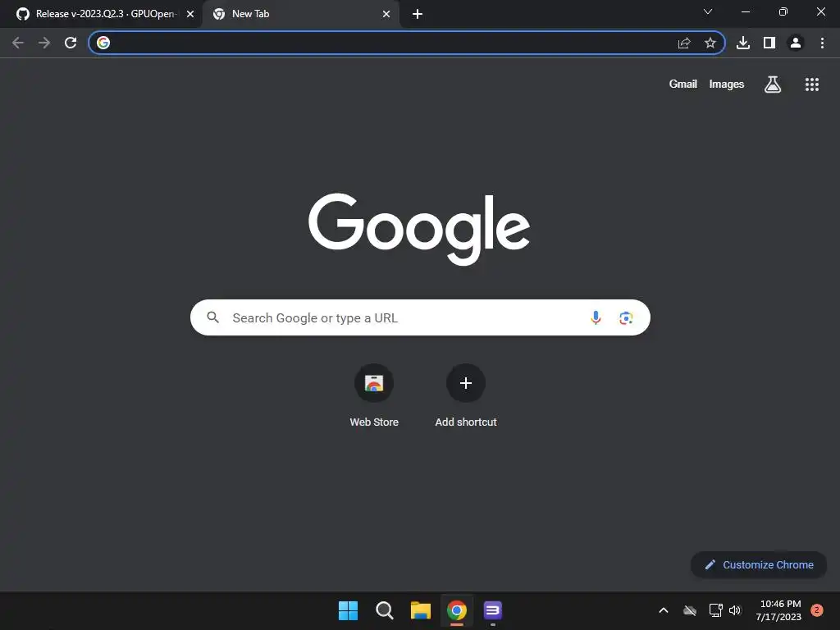Open the purple app on the taskbar
The height and width of the screenshot is (630, 840).
(493, 610)
